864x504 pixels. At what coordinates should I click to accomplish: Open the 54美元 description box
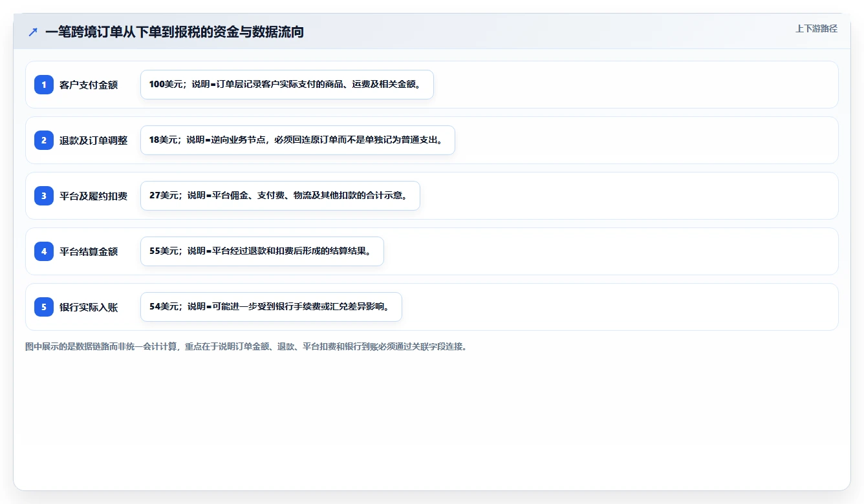point(271,307)
